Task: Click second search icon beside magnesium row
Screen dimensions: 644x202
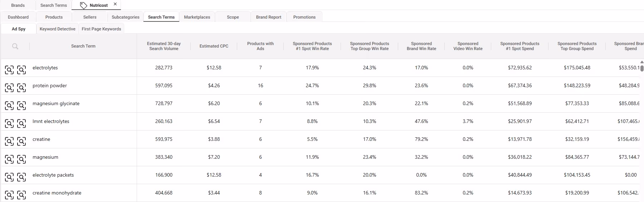Action: point(21,159)
